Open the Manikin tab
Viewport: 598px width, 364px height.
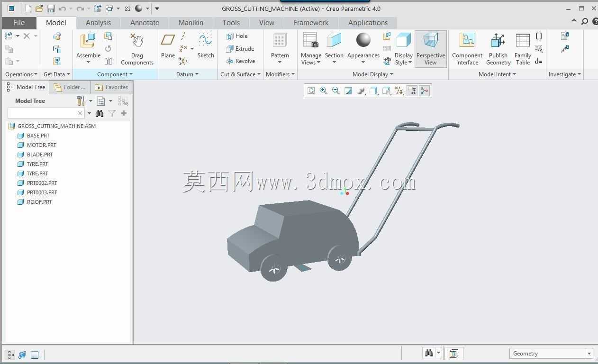click(x=191, y=23)
